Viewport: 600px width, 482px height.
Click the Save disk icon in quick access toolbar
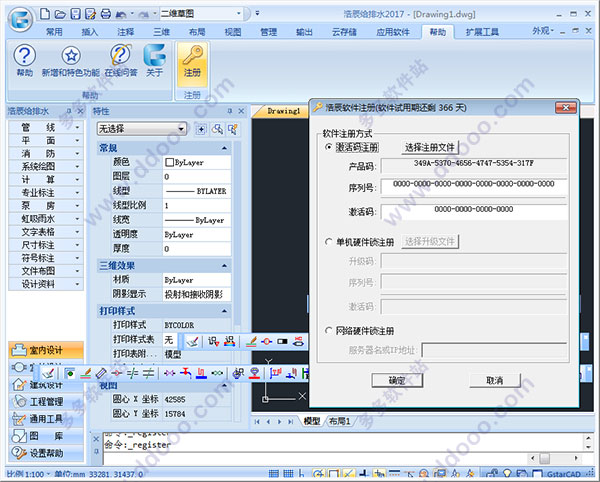click(x=76, y=14)
